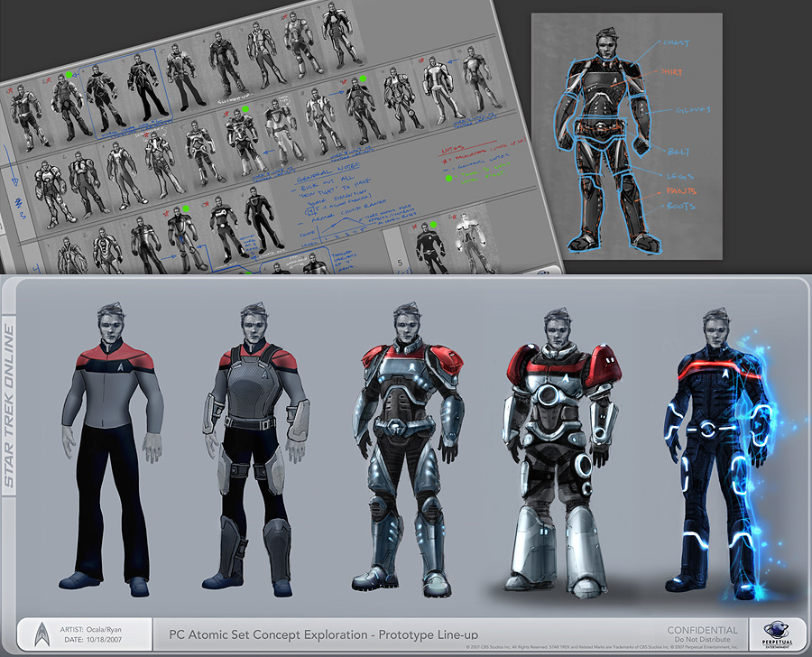Screen dimensions: 812x657
Task: Click the LEGS annotation label
Action: click(680, 176)
